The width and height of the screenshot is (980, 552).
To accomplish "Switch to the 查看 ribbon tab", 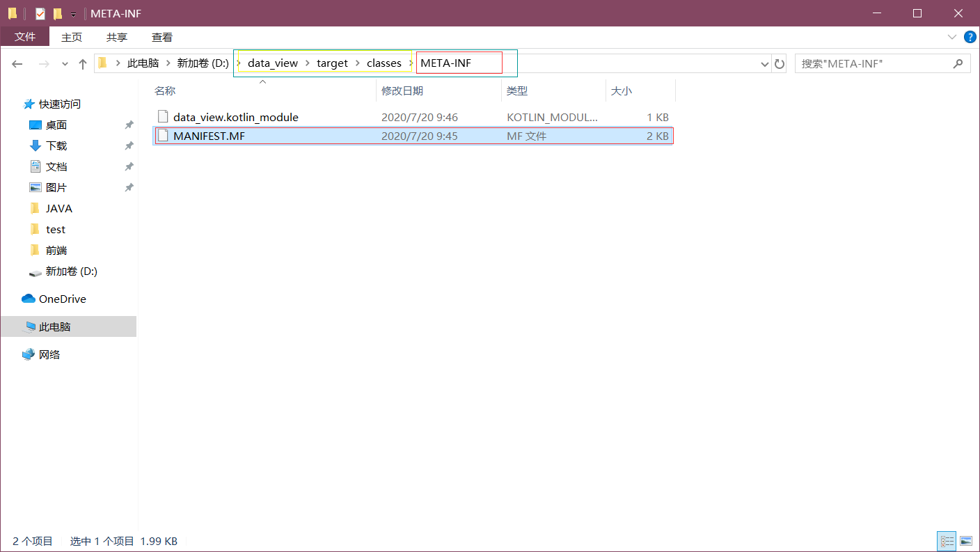I will [162, 37].
